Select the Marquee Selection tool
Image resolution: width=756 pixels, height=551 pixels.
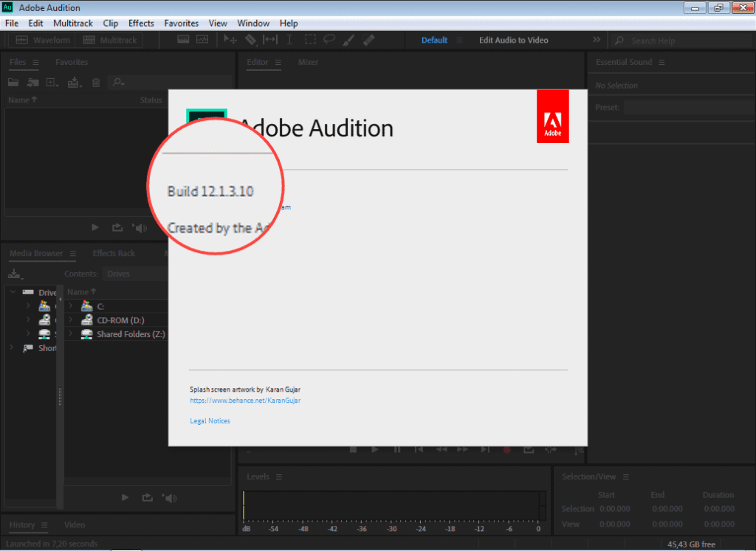point(310,40)
